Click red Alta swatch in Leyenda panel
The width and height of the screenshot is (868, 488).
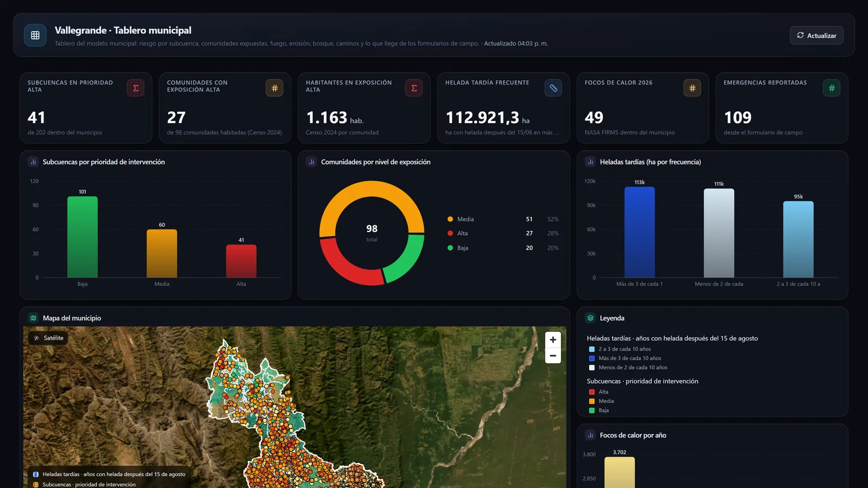click(592, 392)
